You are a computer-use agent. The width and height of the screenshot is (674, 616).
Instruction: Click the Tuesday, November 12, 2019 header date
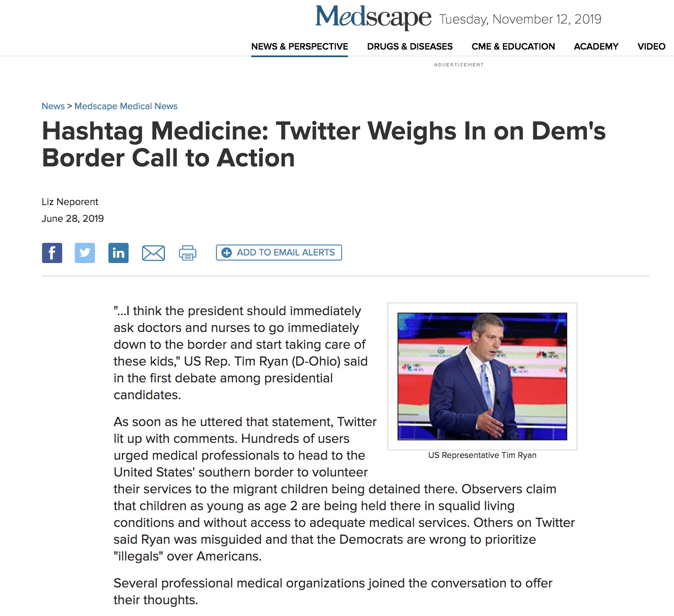click(x=520, y=19)
